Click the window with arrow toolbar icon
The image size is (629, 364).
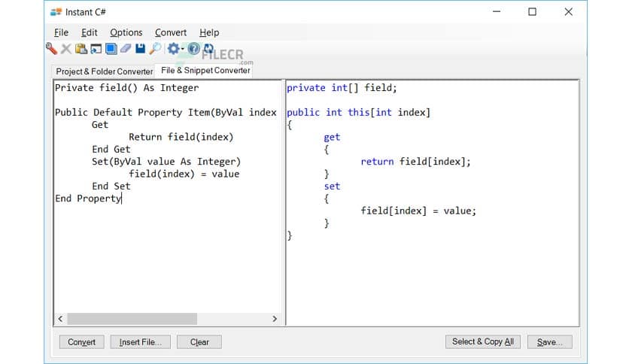click(96, 49)
